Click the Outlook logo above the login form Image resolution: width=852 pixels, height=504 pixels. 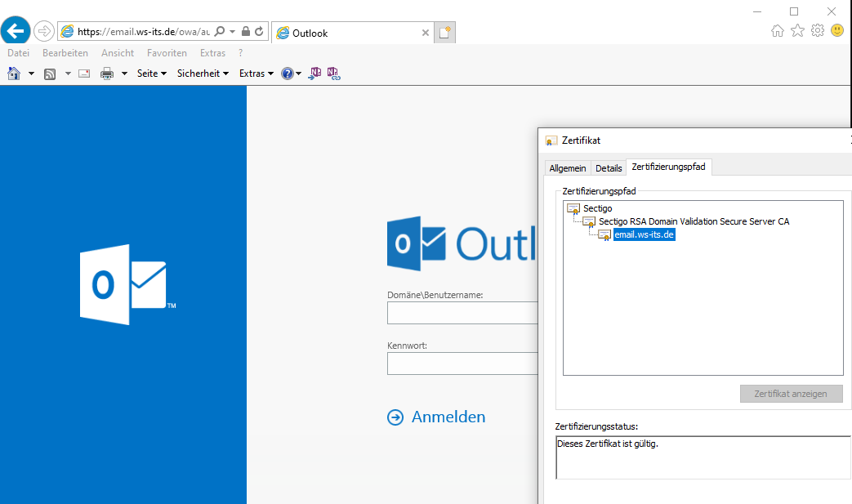tap(462, 243)
